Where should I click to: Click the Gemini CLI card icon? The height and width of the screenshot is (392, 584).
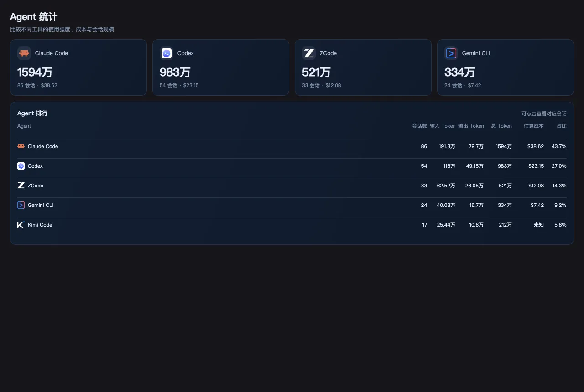tap(451, 53)
